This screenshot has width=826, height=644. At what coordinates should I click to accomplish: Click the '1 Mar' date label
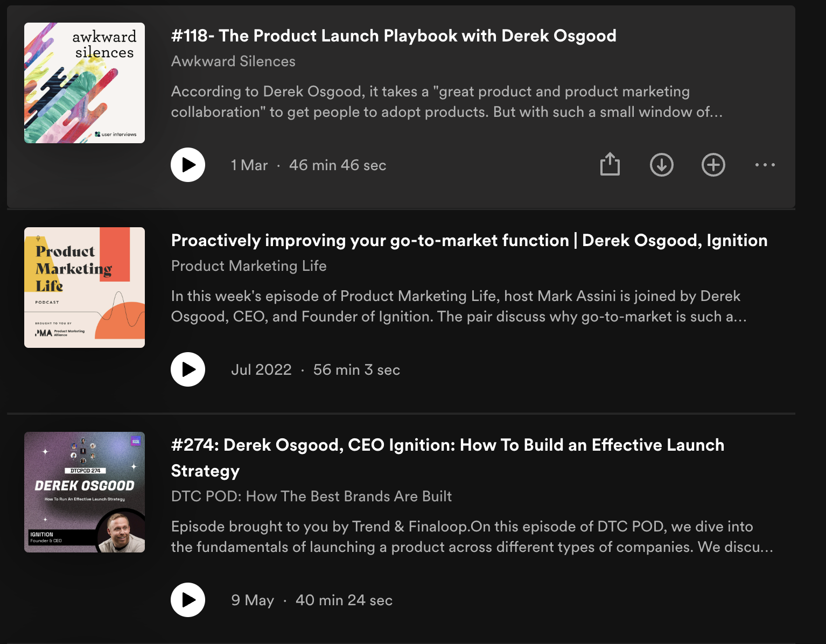249,165
